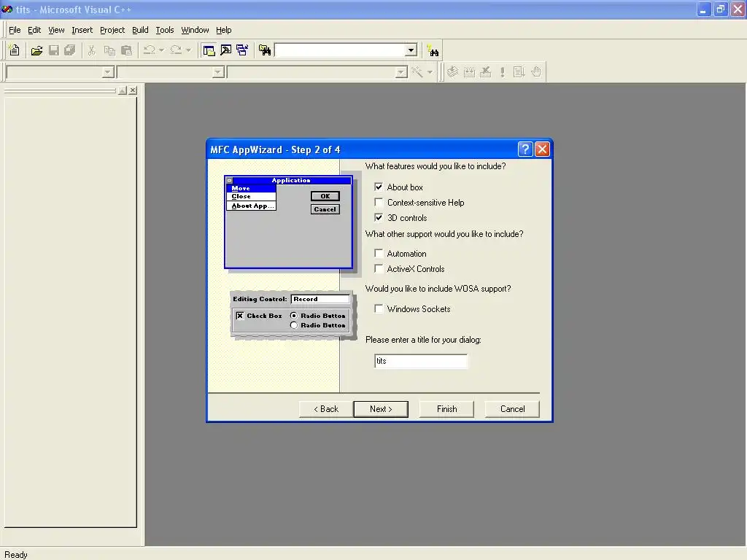Image resolution: width=747 pixels, height=560 pixels.
Task: Go to previous step with Back
Action: point(326,409)
